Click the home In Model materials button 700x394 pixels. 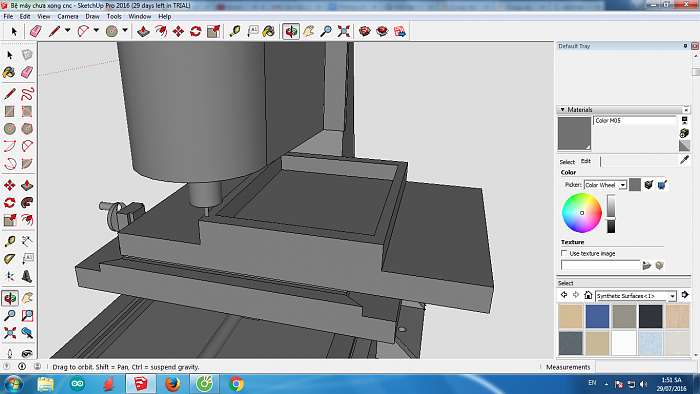pyautogui.click(x=588, y=295)
